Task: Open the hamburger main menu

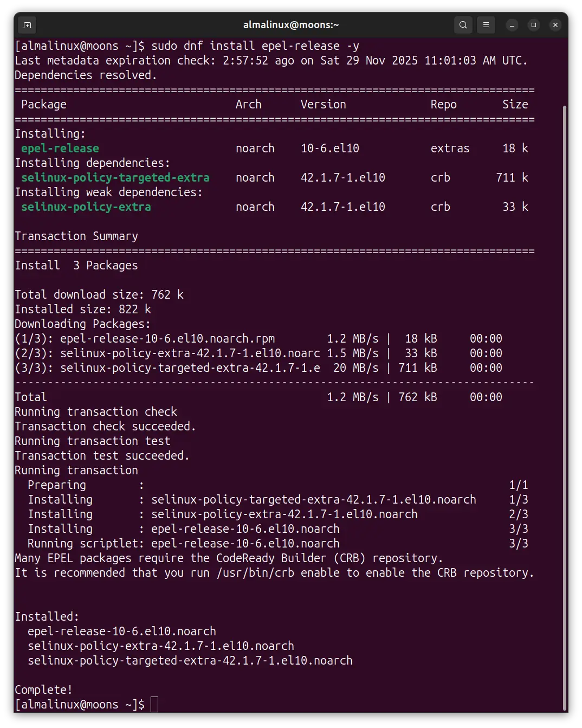Action: pos(486,25)
